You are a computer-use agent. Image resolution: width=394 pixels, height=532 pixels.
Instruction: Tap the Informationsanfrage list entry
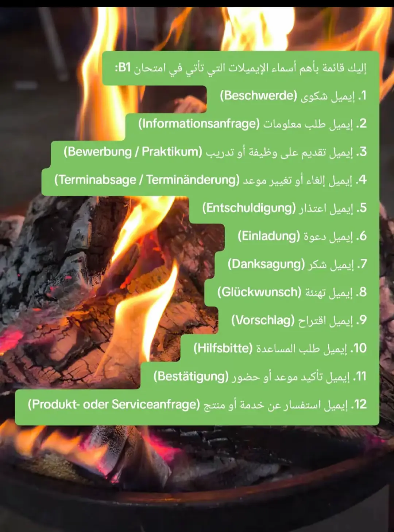(x=252, y=124)
